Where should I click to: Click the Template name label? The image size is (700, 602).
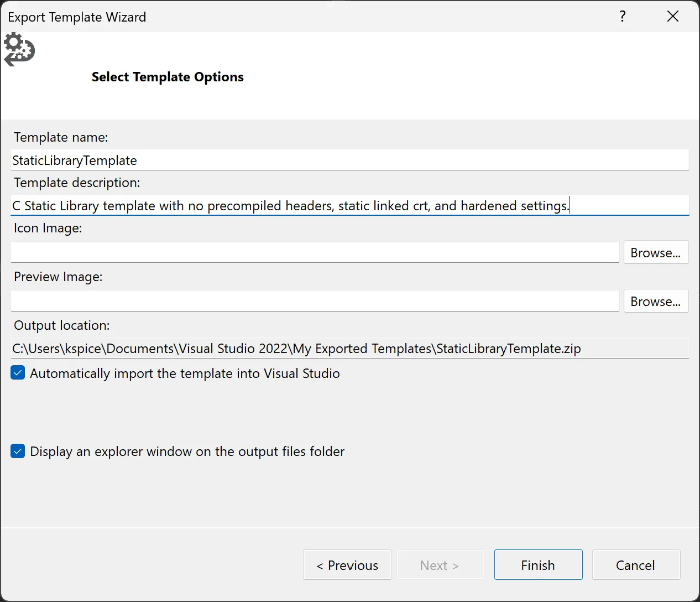point(61,137)
